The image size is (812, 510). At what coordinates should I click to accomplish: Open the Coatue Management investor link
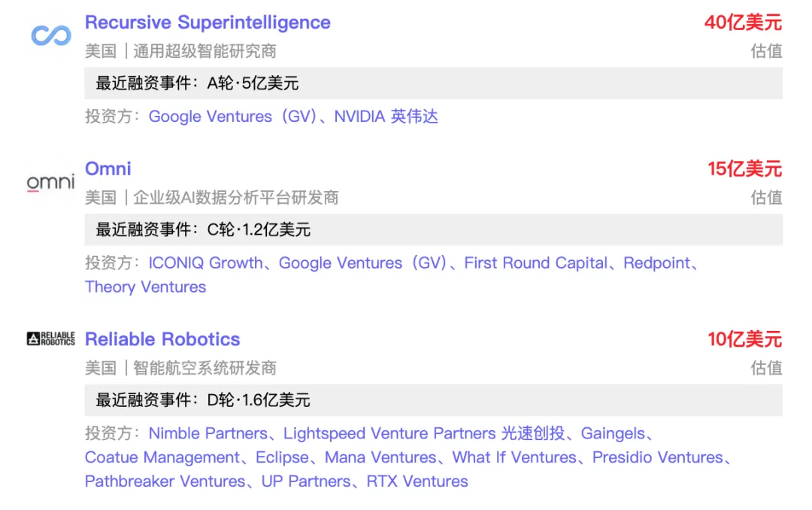(x=162, y=457)
